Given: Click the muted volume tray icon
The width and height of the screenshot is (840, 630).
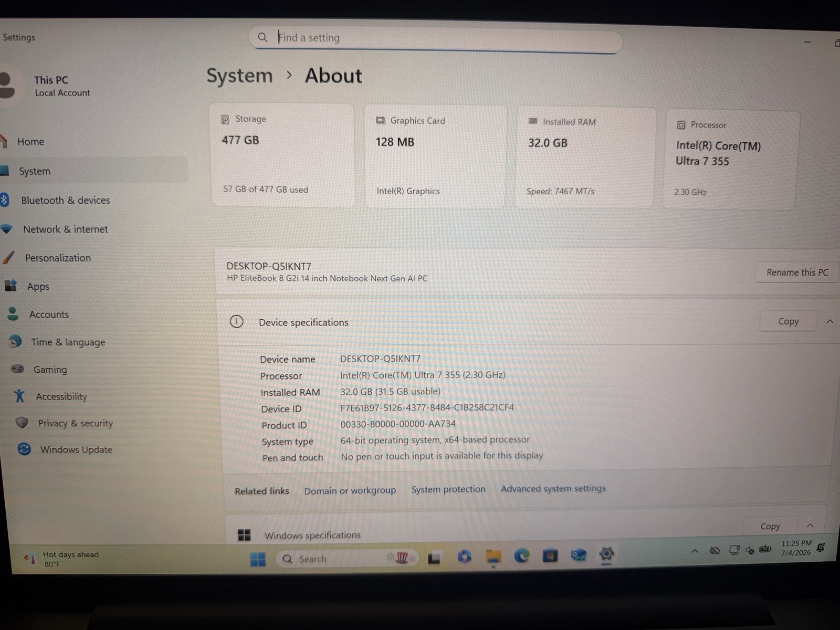Looking at the screenshot, I should (x=750, y=550).
